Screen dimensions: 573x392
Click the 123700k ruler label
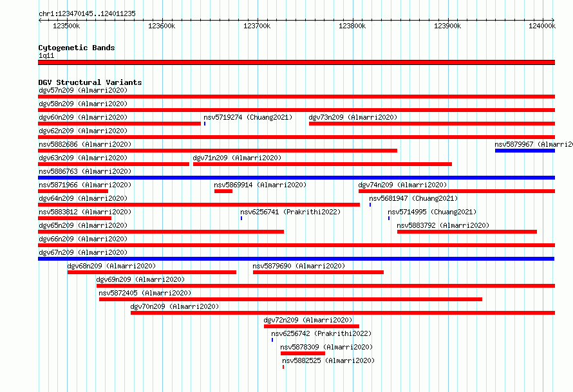coord(257,26)
